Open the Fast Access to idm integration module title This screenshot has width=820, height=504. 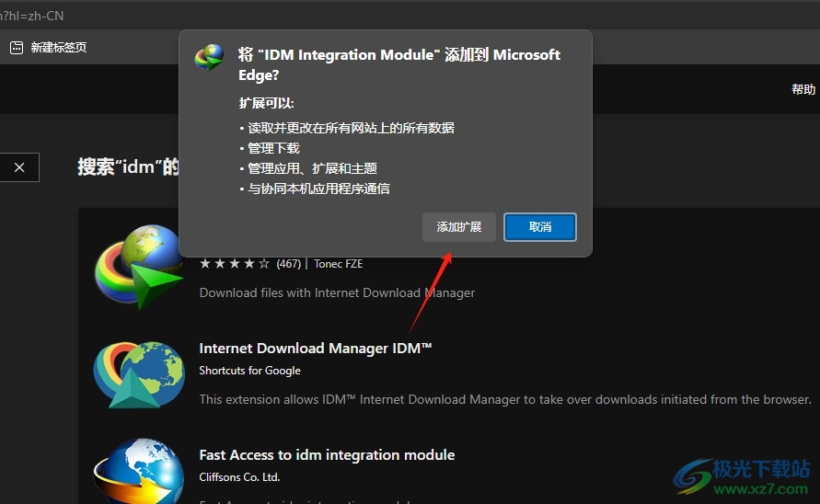coord(327,455)
